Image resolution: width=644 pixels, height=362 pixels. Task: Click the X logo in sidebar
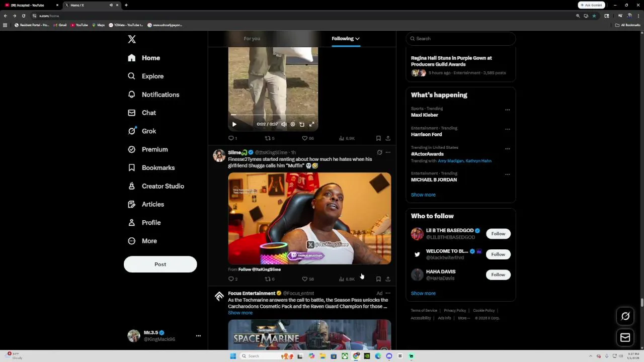click(132, 39)
